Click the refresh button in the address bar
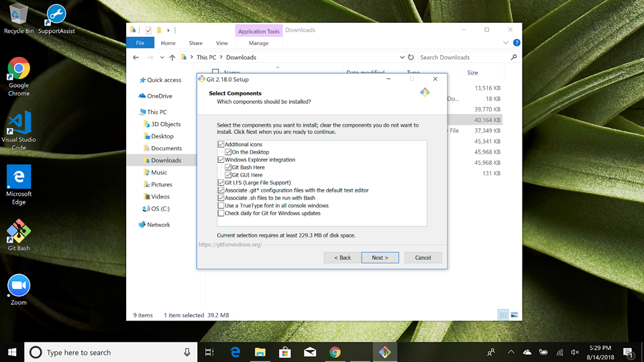 point(411,58)
